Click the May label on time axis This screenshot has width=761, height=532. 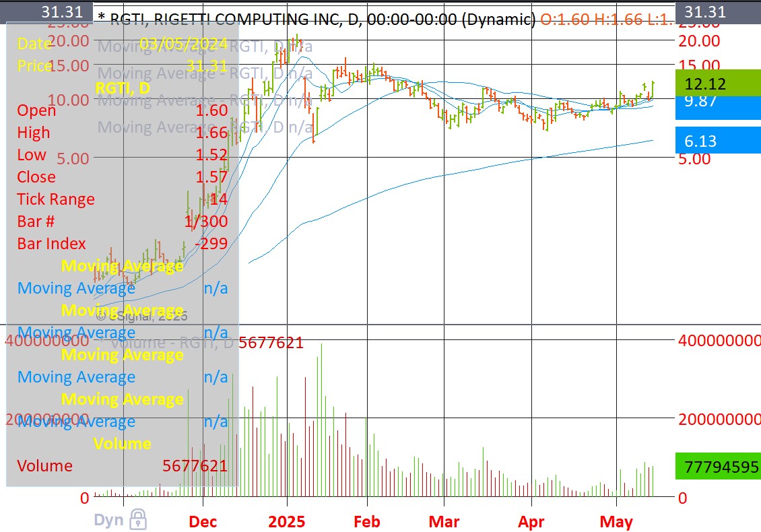pyautogui.click(x=616, y=522)
